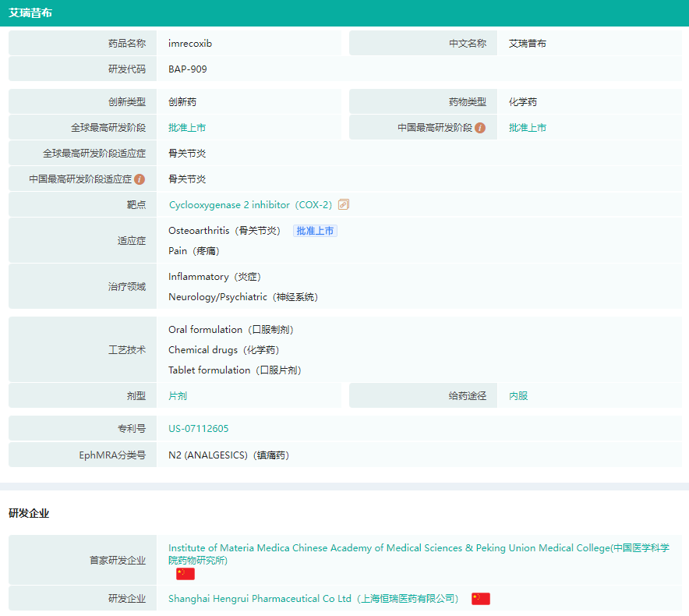Click the 片剂 dosage form link
The image size is (689, 616).
pyautogui.click(x=178, y=396)
